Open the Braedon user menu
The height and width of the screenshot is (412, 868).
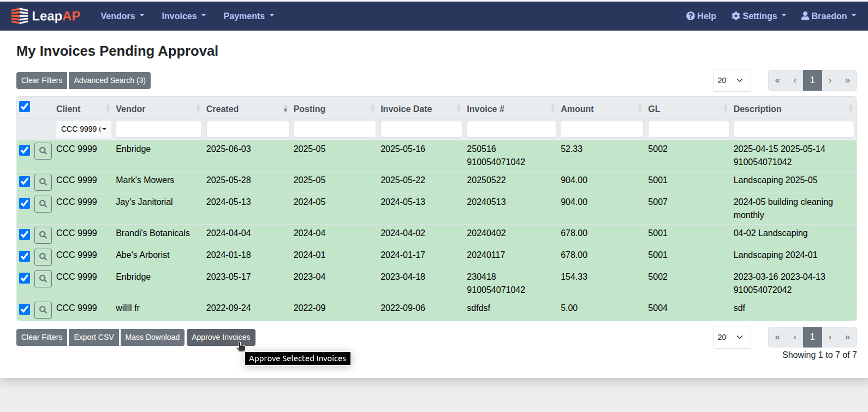(x=829, y=16)
